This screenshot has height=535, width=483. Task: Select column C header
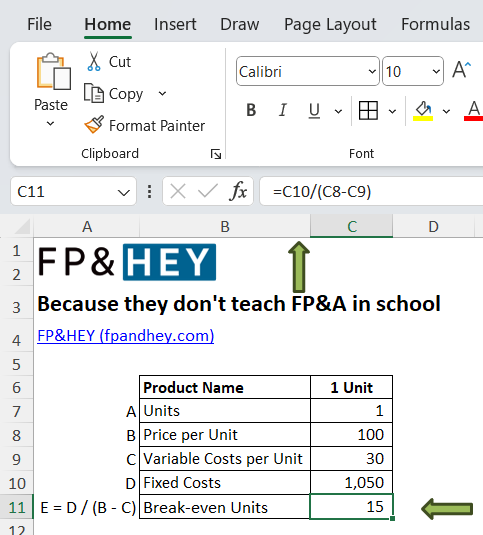click(x=352, y=226)
